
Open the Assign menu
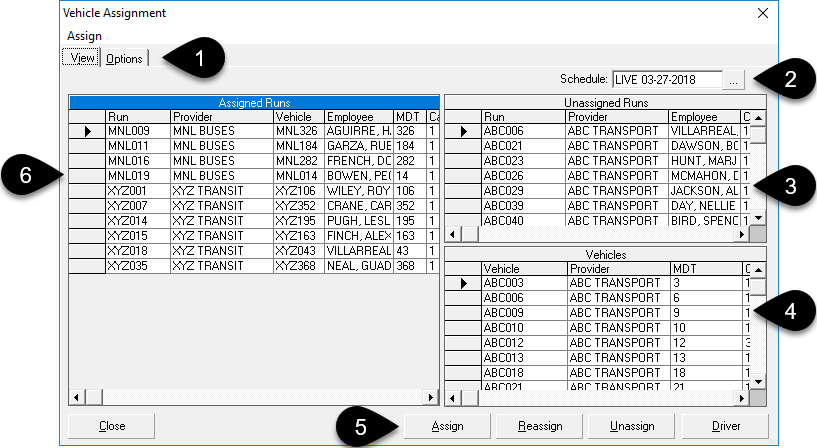tap(84, 36)
